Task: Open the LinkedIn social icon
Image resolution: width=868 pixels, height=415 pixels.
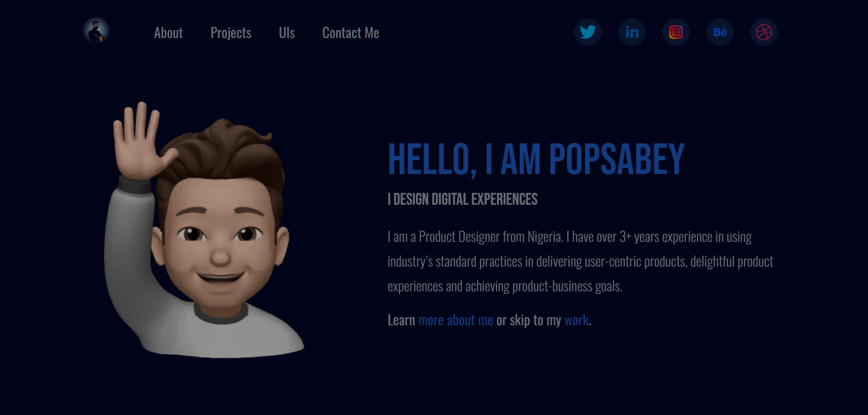Action: [x=632, y=32]
